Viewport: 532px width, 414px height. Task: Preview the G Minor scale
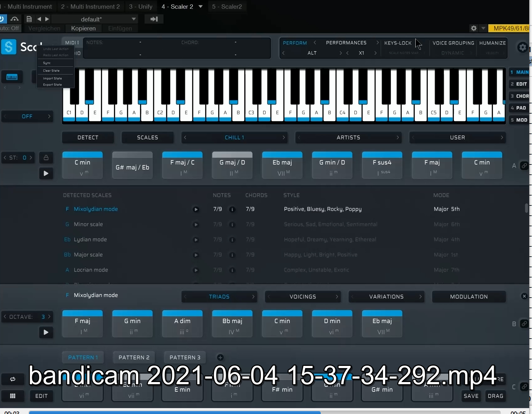[x=196, y=225]
